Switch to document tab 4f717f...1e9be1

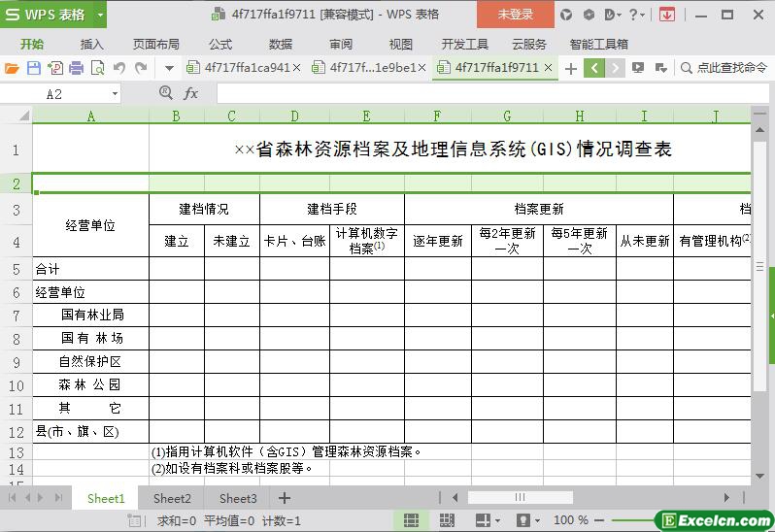[364, 68]
